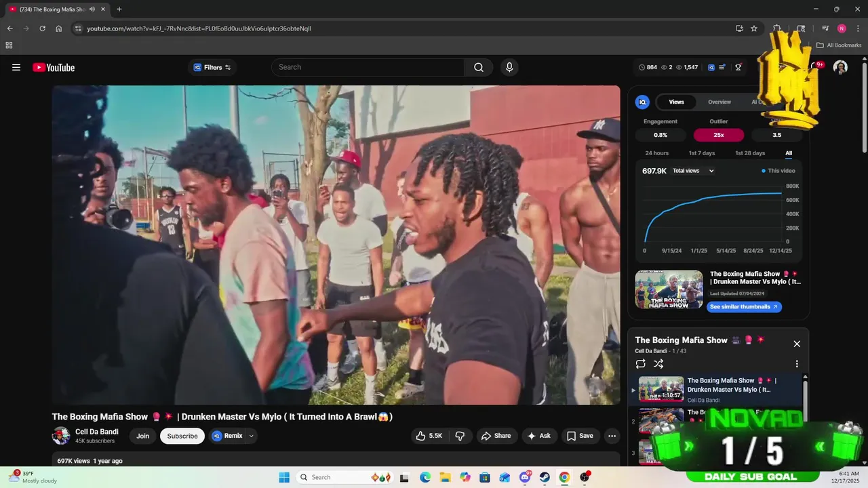Click the 3.5 score pill
The height and width of the screenshot is (488, 868).
[x=776, y=135]
